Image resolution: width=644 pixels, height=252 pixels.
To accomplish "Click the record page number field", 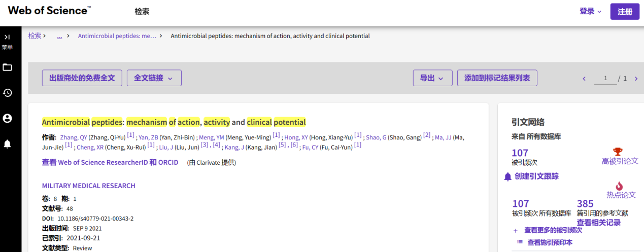I will coord(605,79).
